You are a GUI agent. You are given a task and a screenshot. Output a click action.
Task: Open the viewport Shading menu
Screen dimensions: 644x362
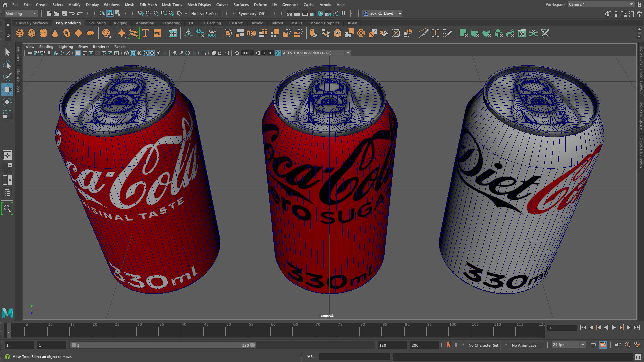(x=46, y=47)
